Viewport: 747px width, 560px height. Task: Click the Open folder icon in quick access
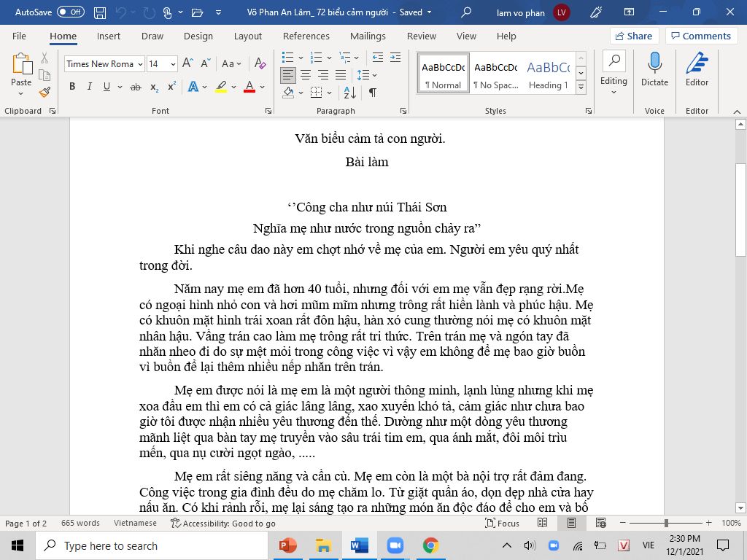pyautogui.click(x=197, y=12)
